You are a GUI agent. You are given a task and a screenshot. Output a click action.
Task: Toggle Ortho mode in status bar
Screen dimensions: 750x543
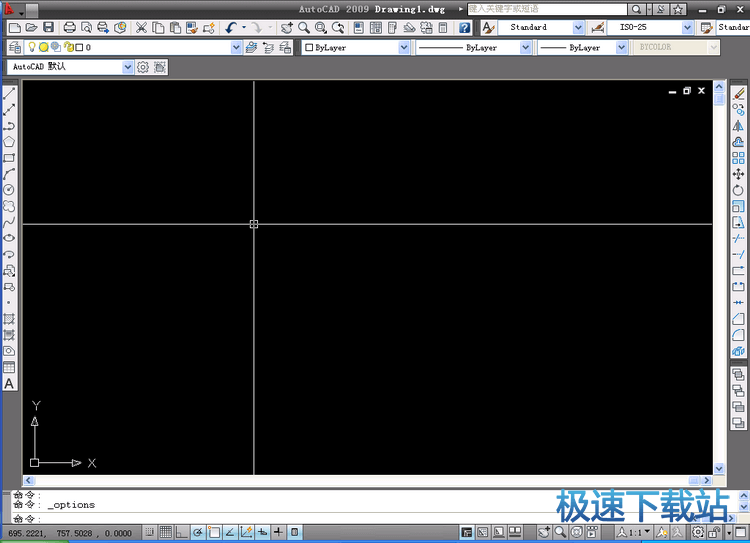point(182,532)
